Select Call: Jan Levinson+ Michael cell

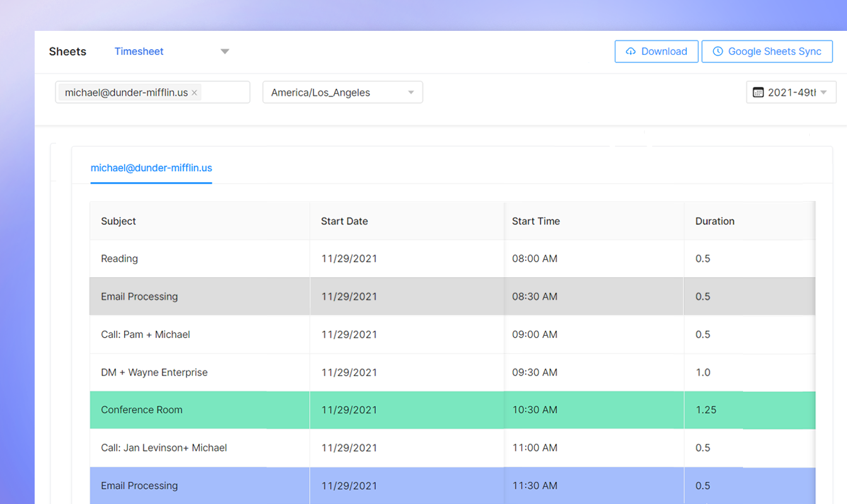(x=200, y=448)
